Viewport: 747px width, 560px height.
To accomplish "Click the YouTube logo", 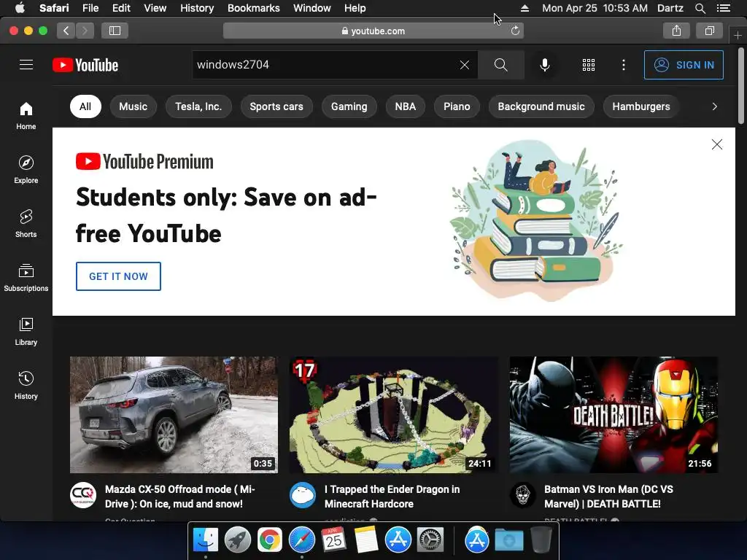I will click(x=85, y=65).
